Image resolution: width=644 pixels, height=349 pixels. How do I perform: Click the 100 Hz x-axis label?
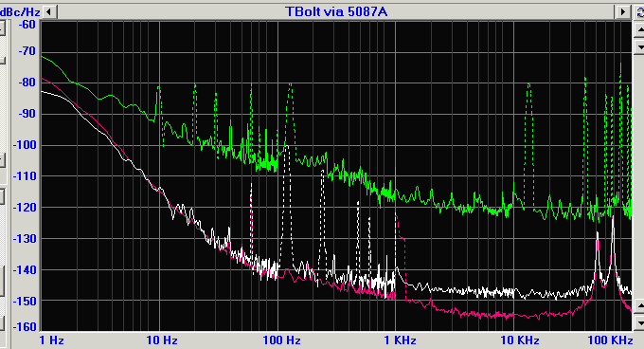281,340
